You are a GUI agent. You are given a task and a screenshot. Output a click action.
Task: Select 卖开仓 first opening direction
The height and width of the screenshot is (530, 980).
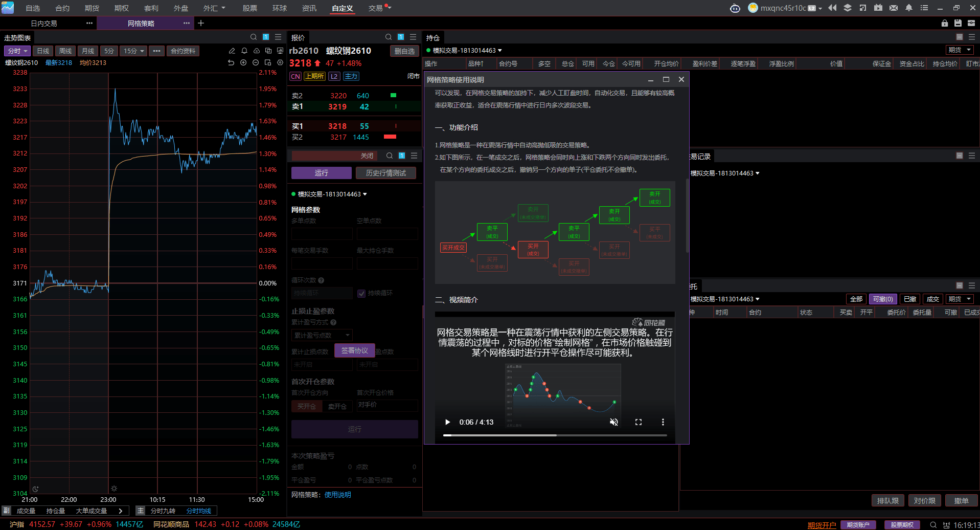(337, 406)
